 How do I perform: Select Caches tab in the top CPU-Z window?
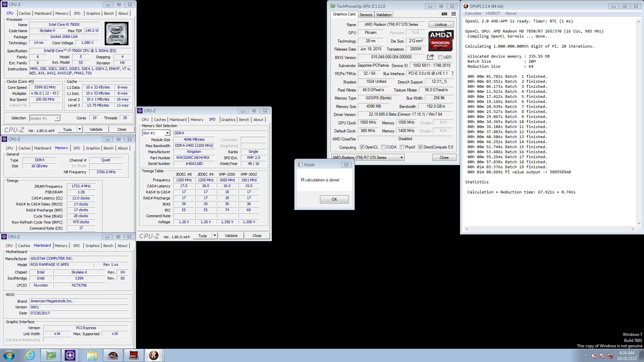(25, 13)
